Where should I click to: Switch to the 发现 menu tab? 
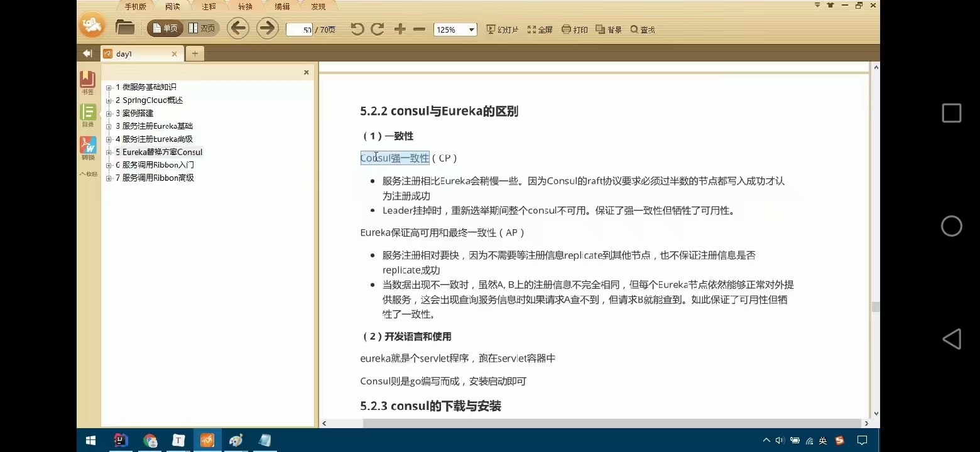tap(318, 7)
